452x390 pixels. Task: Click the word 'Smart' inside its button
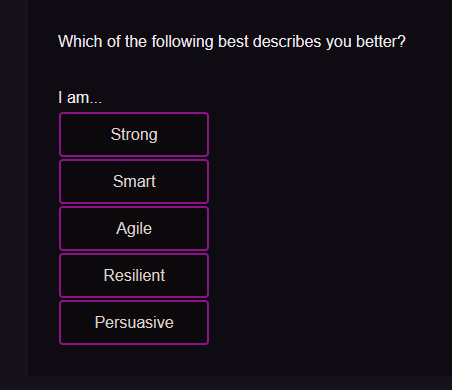(x=134, y=181)
